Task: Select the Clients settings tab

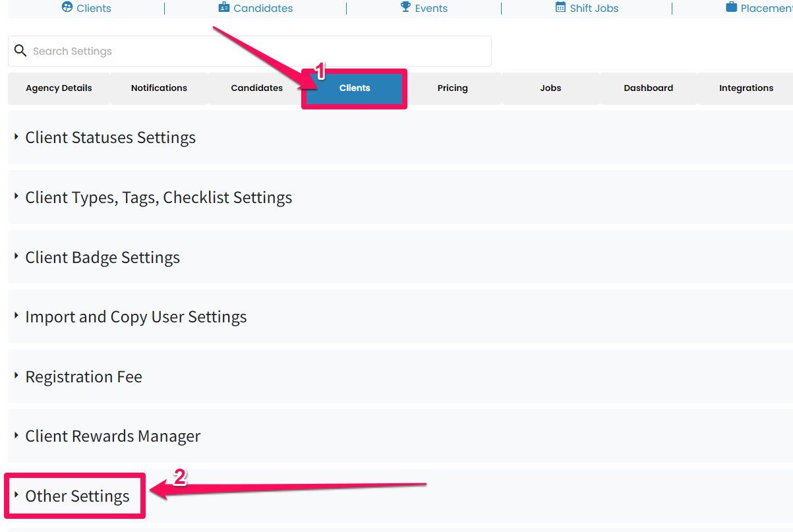Action: coord(355,88)
